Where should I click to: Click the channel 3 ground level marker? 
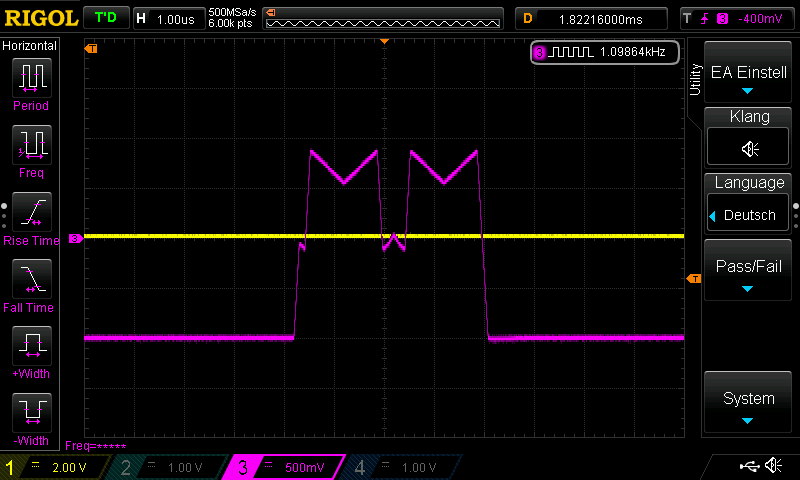pyautogui.click(x=76, y=238)
